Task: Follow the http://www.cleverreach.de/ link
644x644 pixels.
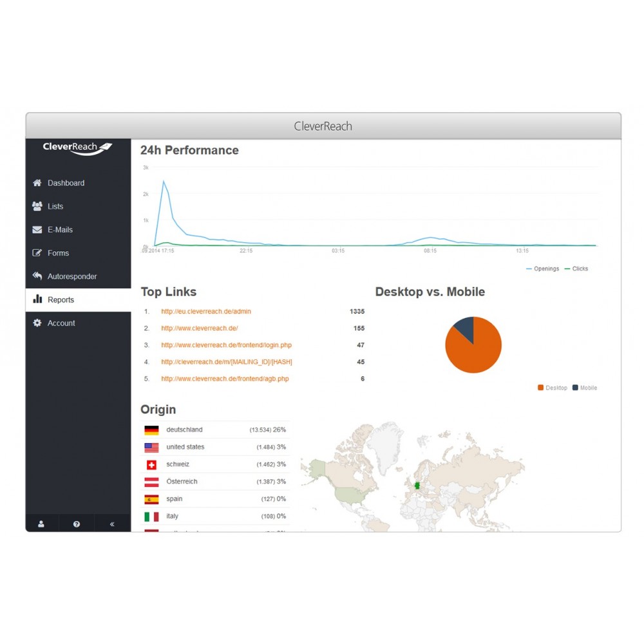Action: coord(200,328)
